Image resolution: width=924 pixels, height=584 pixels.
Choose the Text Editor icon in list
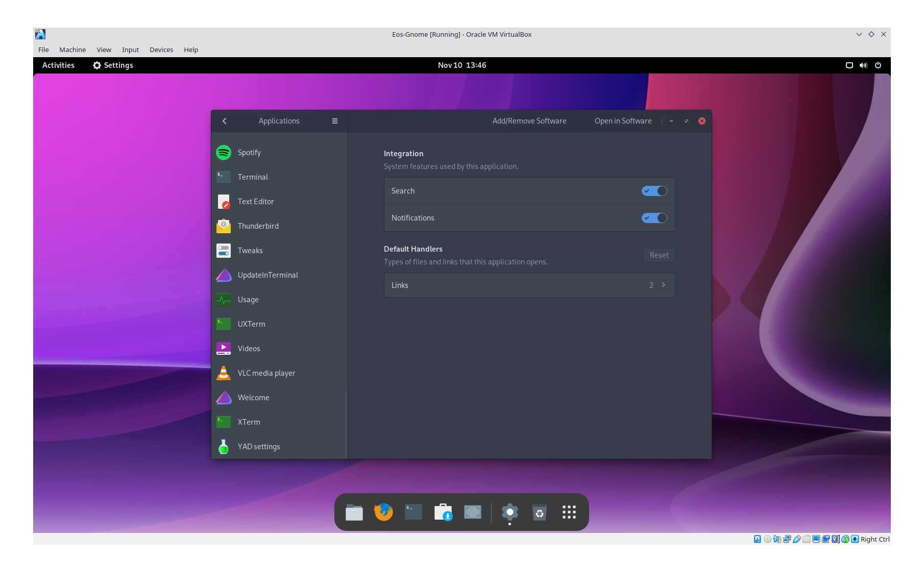(224, 202)
